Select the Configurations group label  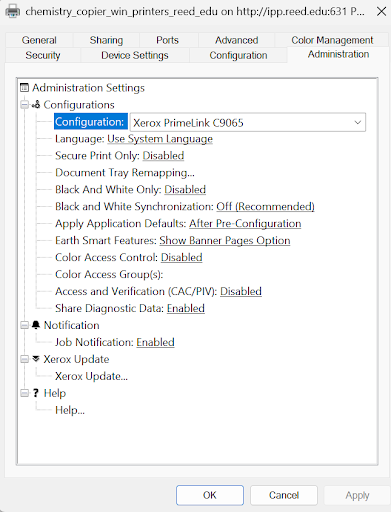tap(79, 105)
